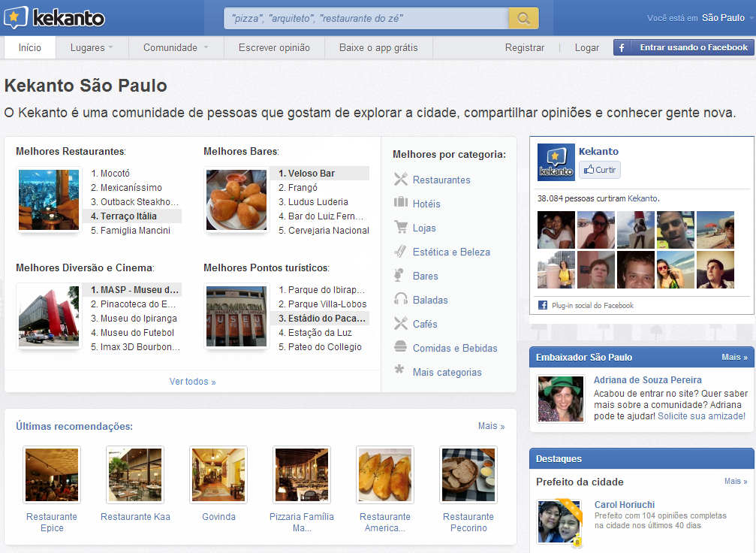
Task: Click the search input field
Action: 366,18
